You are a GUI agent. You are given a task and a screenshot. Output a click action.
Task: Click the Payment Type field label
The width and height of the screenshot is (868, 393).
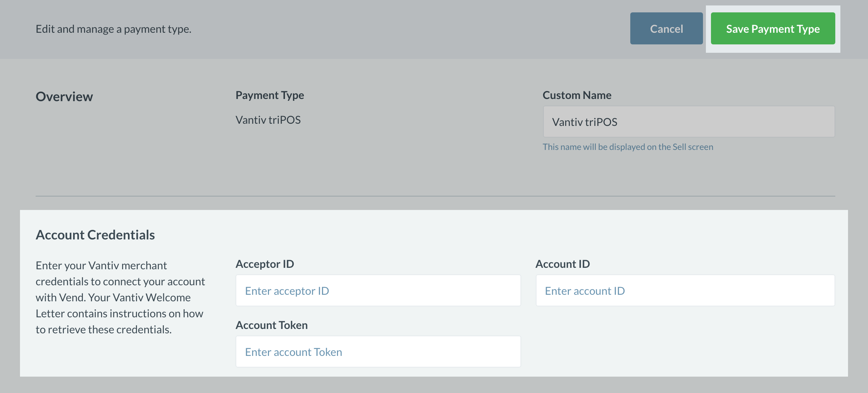(x=270, y=95)
